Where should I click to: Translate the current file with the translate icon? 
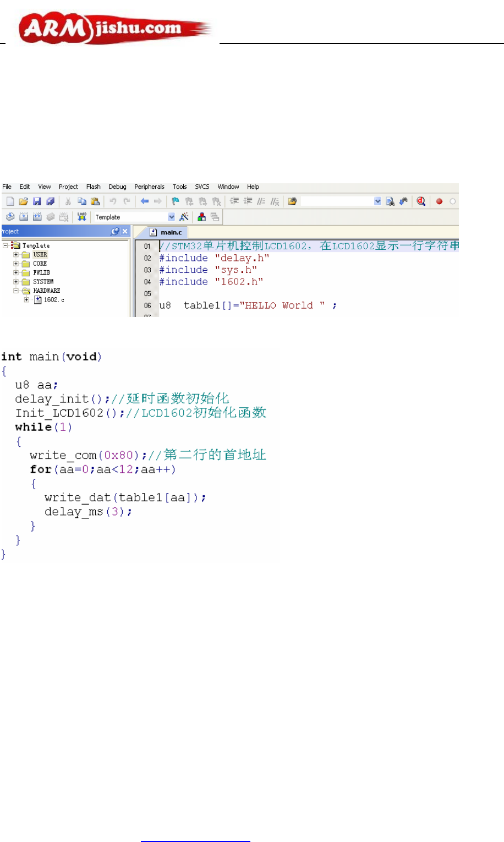(x=10, y=217)
